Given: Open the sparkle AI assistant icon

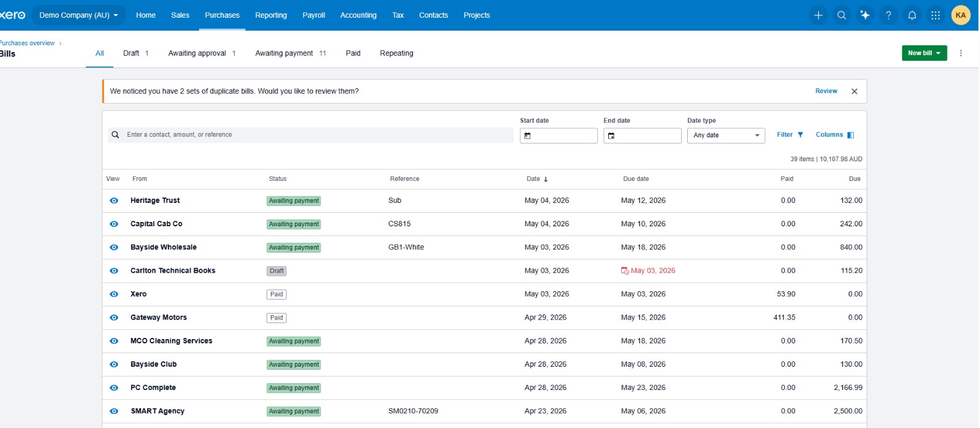Looking at the screenshot, I should (x=865, y=15).
